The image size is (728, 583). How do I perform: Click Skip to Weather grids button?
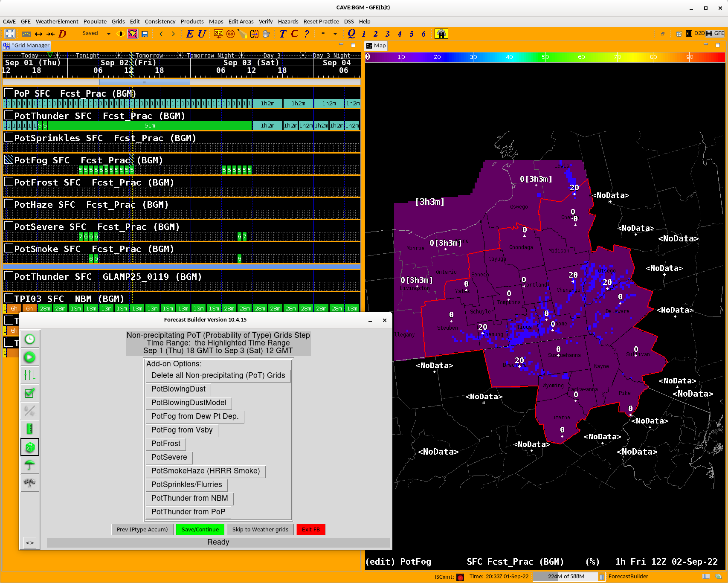click(260, 530)
